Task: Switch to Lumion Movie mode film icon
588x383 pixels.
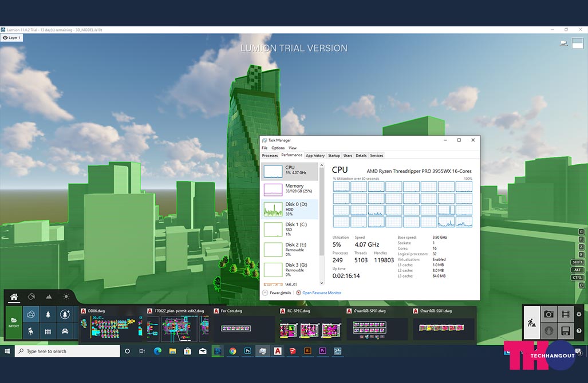Action: 566,314
